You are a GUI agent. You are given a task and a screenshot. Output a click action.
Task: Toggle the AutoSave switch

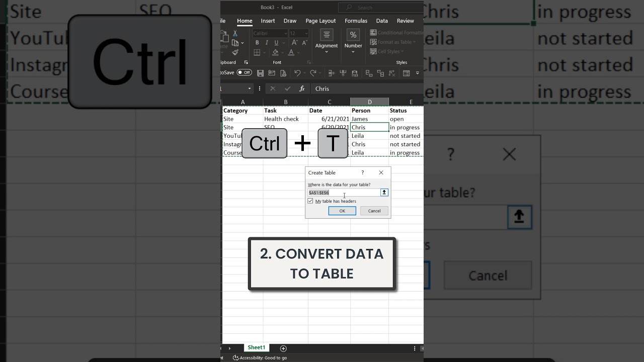244,73
